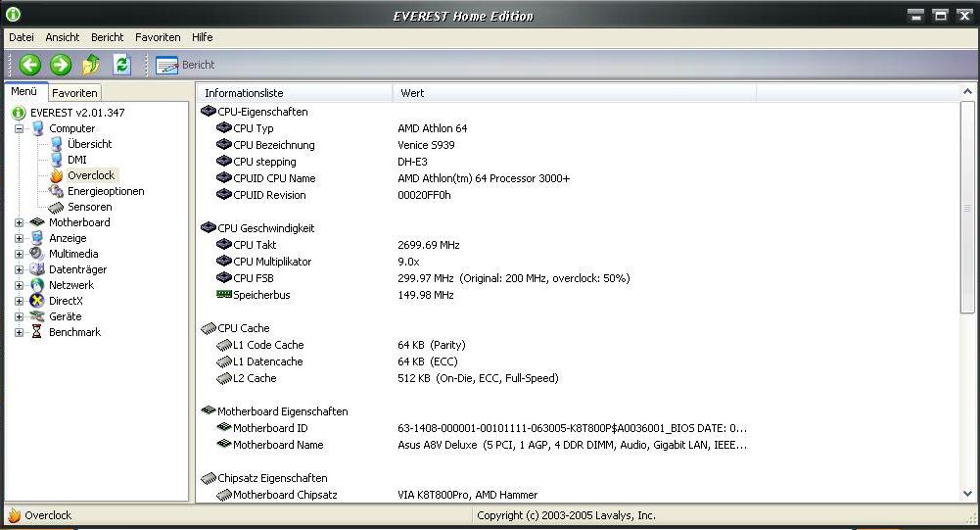980x530 pixels.
Task: Click the EVEREST info icon in title bar
Action: tap(13, 14)
